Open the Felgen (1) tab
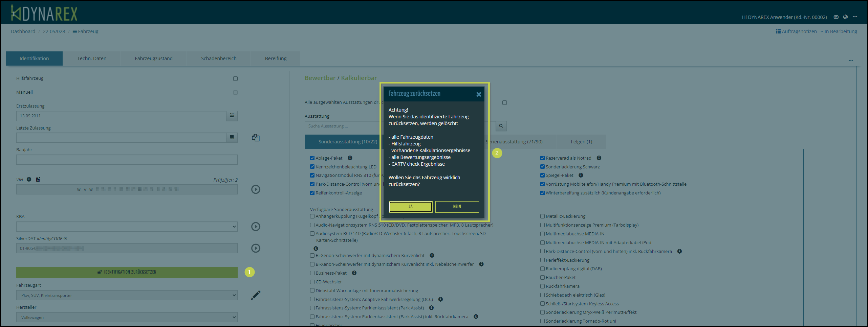Image resolution: width=868 pixels, height=327 pixels. (581, 142)
